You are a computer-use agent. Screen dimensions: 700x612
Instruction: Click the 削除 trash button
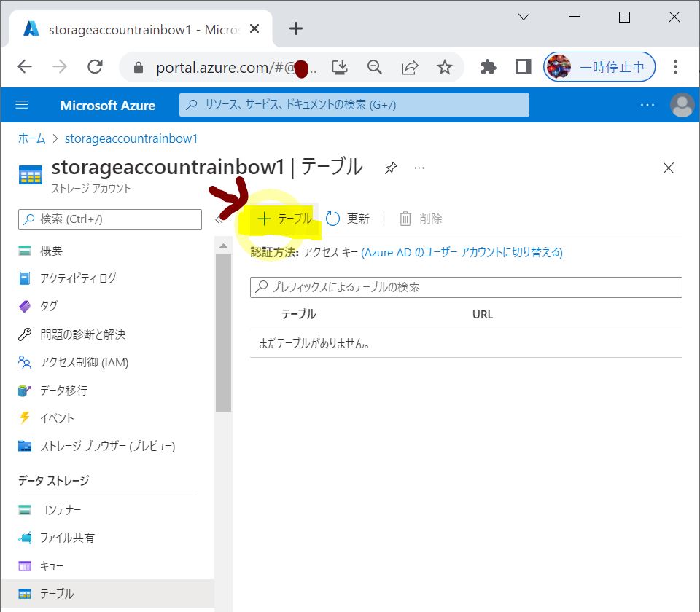point(421,219)
